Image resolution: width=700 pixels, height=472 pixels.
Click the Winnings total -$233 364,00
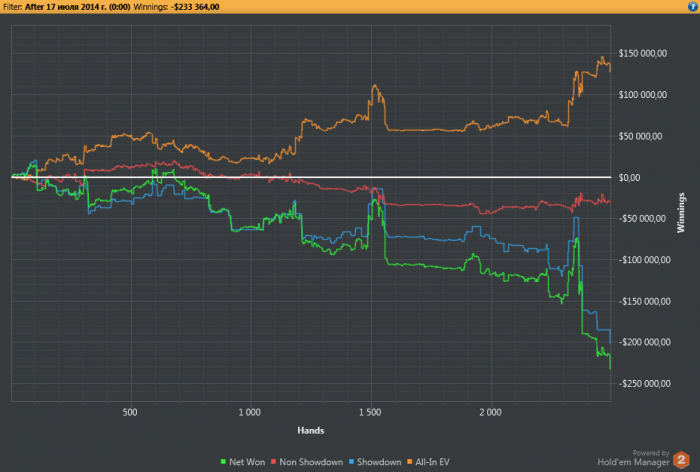click(195, 7)
